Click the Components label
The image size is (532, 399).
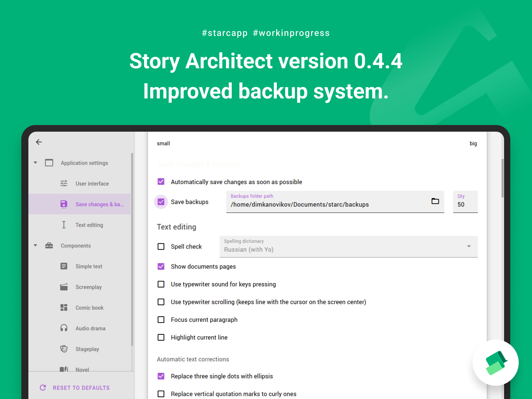[x=76, y=246]
